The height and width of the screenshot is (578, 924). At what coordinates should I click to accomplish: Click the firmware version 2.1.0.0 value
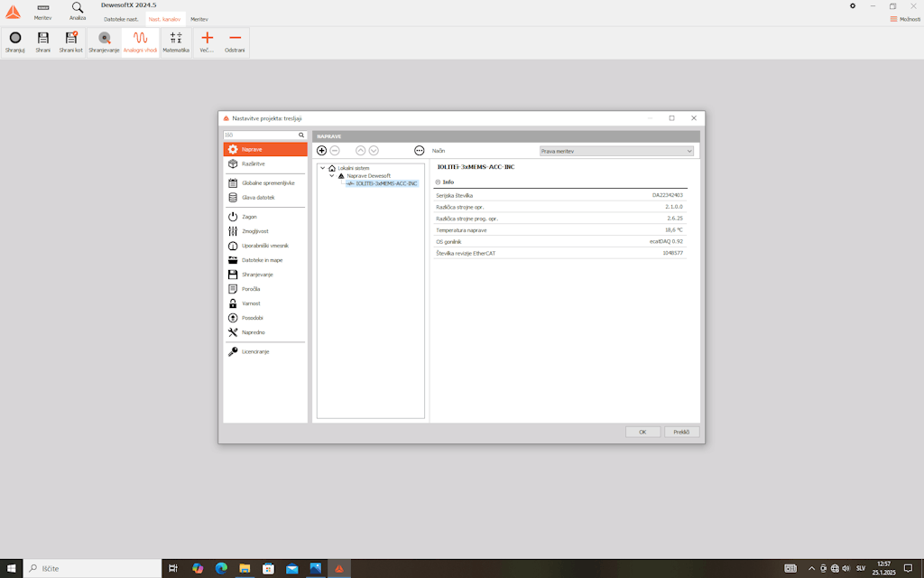click(673, 207)
